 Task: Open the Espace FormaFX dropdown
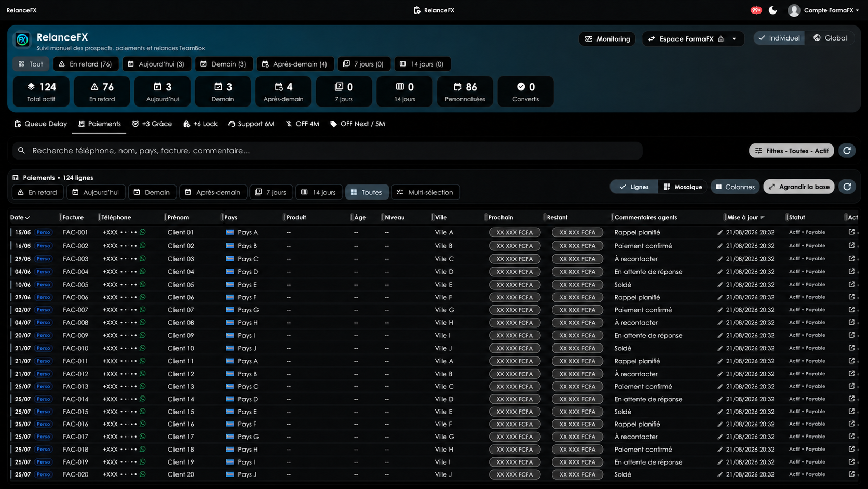693,39
